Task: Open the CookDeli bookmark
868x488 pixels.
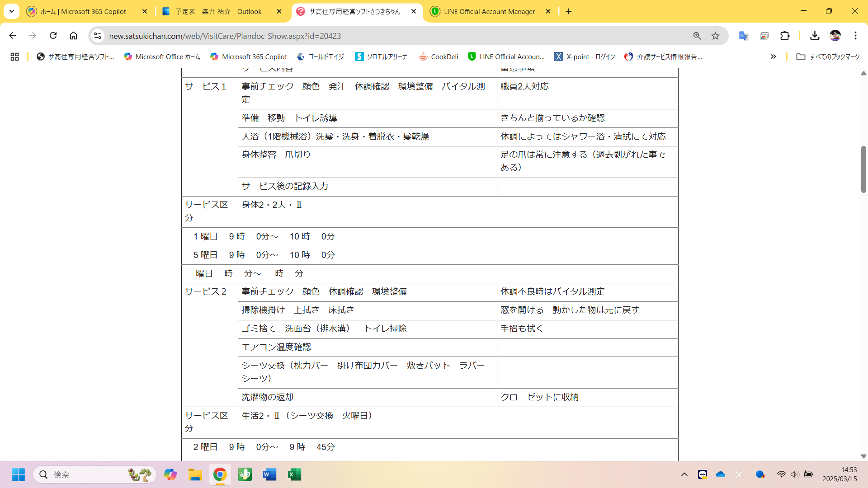Action: [438, 56]
